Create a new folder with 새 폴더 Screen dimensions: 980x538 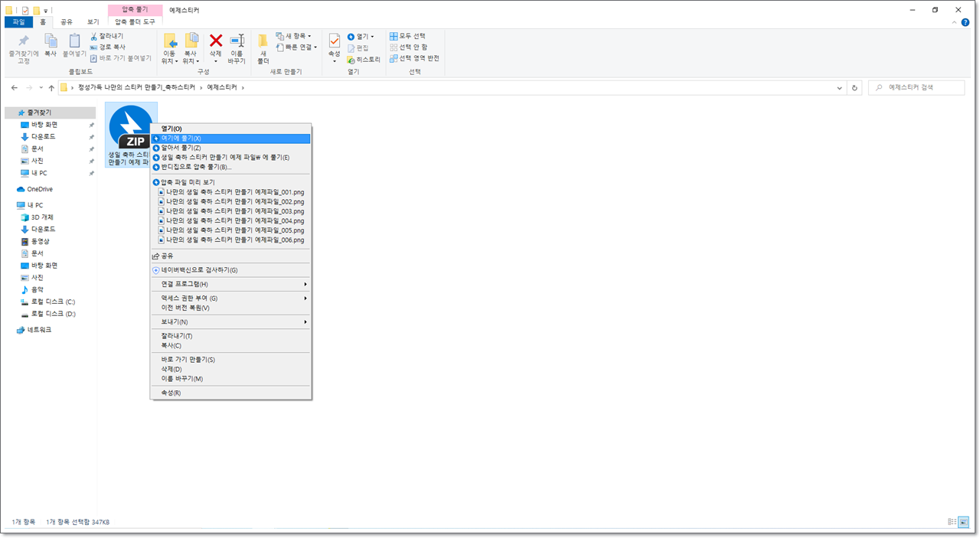[x=263, y=48]
